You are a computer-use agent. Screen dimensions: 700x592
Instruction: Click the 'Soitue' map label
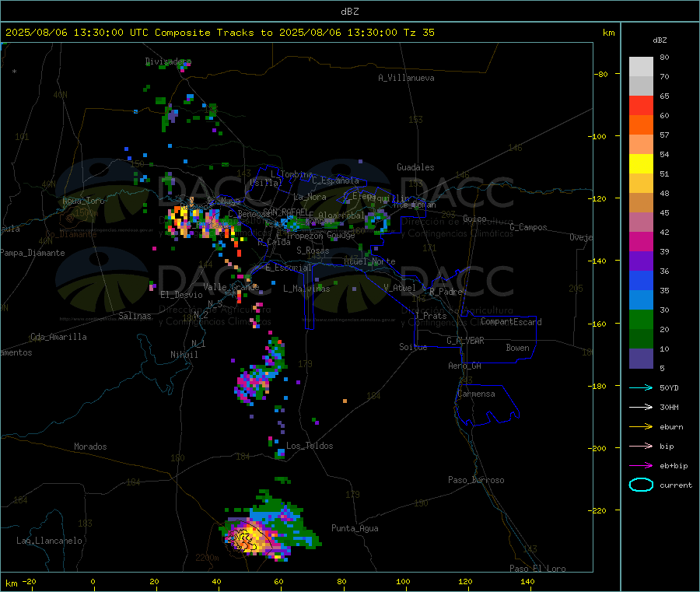click(x=414, y=347)
